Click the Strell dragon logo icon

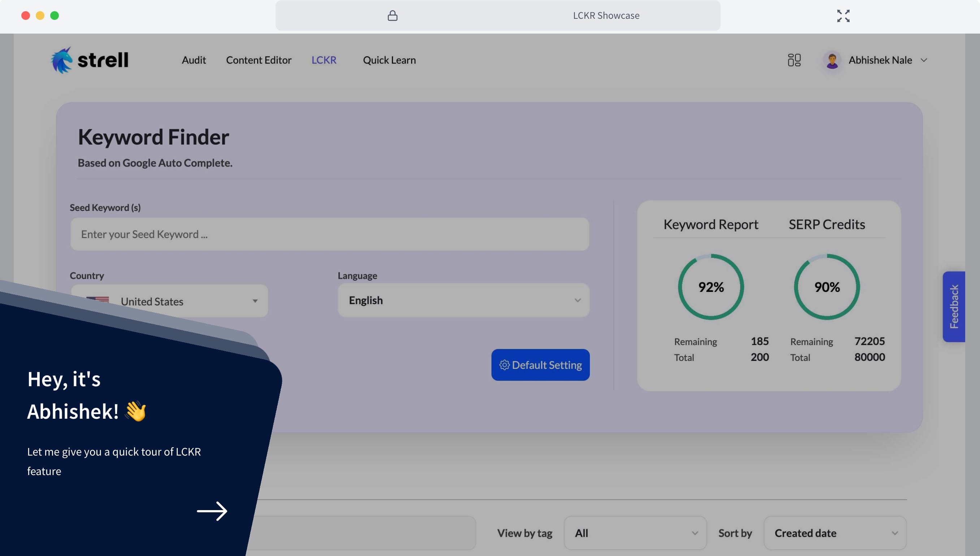point(62,60)
